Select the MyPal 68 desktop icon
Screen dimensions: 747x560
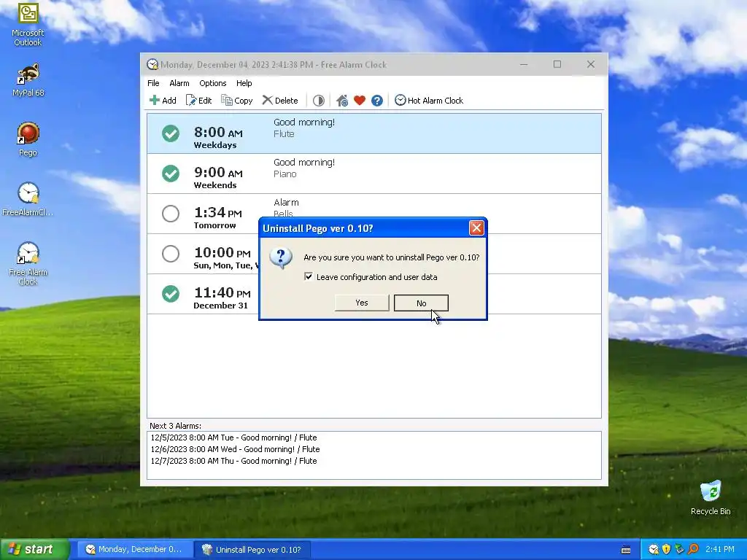pos(28,80)
